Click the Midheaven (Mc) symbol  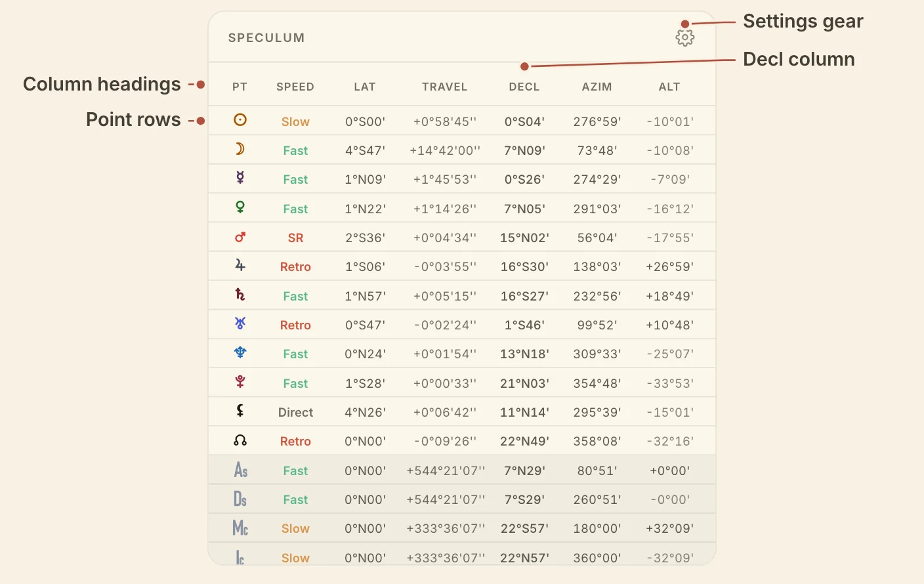click(x=240, y=528)
